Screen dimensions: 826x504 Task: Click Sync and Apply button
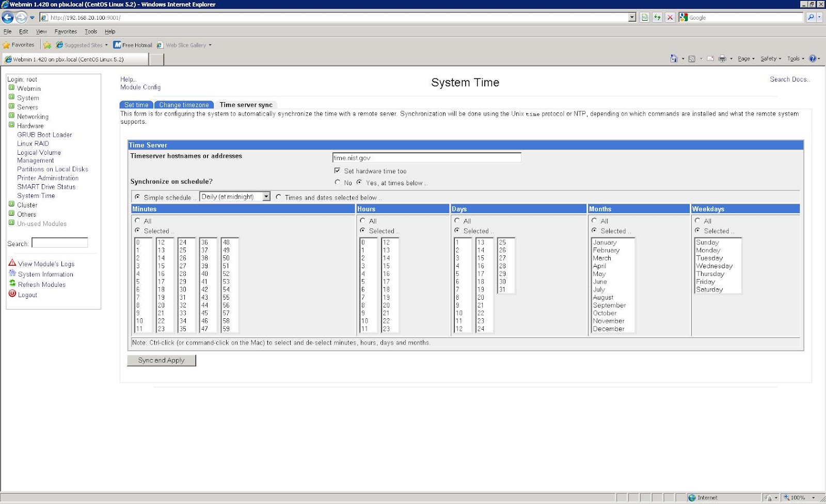coord(162,360)
